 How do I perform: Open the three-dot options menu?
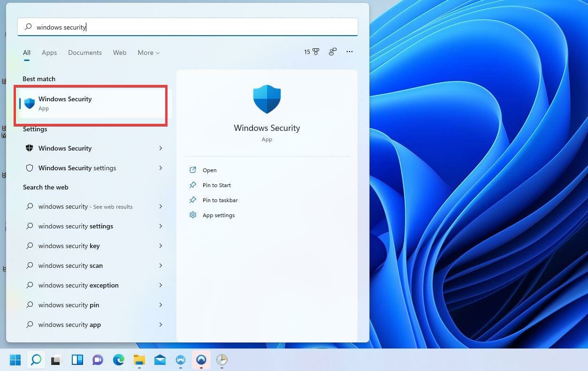coord(350,52)
